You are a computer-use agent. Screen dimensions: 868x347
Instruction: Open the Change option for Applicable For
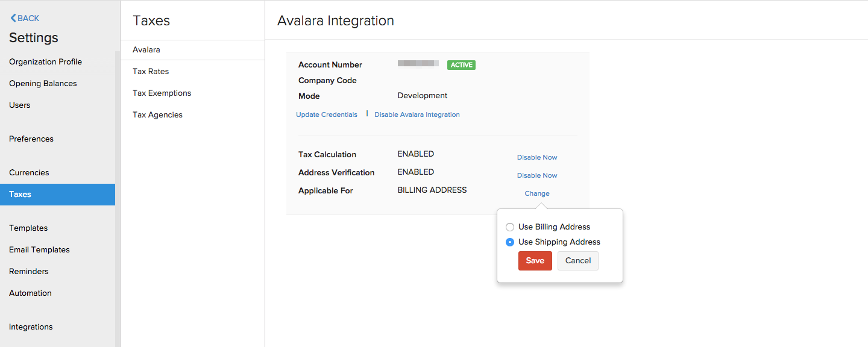point(536,193)
